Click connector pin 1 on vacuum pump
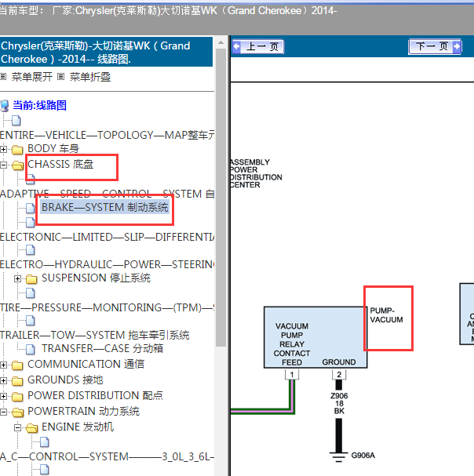 click(292, 375)
